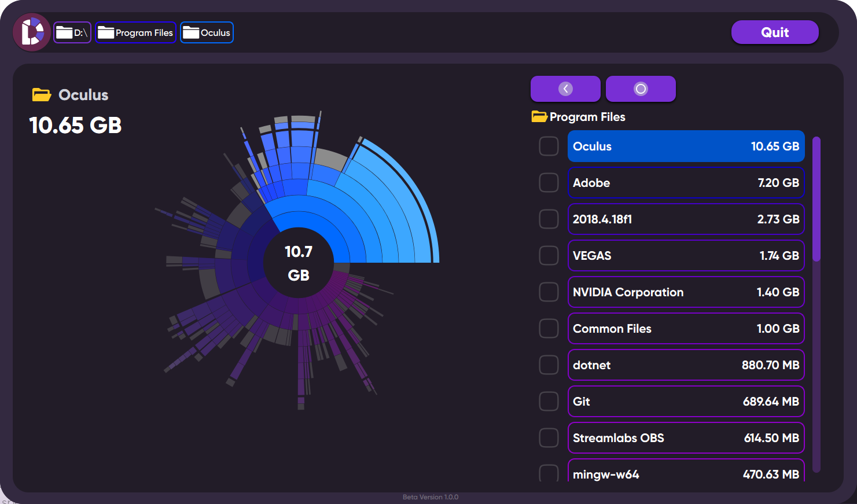Check the NVIDIA Corporation checkbox
Image resolution: width=857 pixels, height=504 pixels.
[549, 292]
